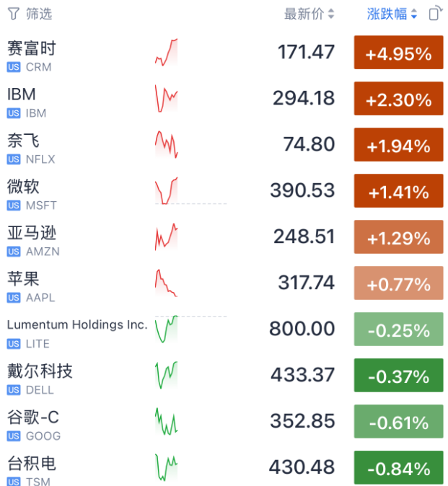View 奈飞 NFLX mini trend chart
This screenshot has height=486, width=448.
point(166,145)
